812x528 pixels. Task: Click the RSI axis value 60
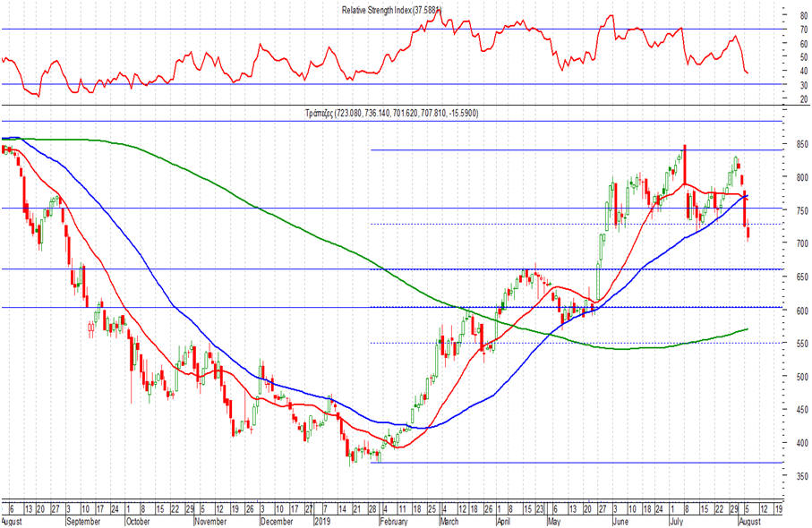pos(804,44)
